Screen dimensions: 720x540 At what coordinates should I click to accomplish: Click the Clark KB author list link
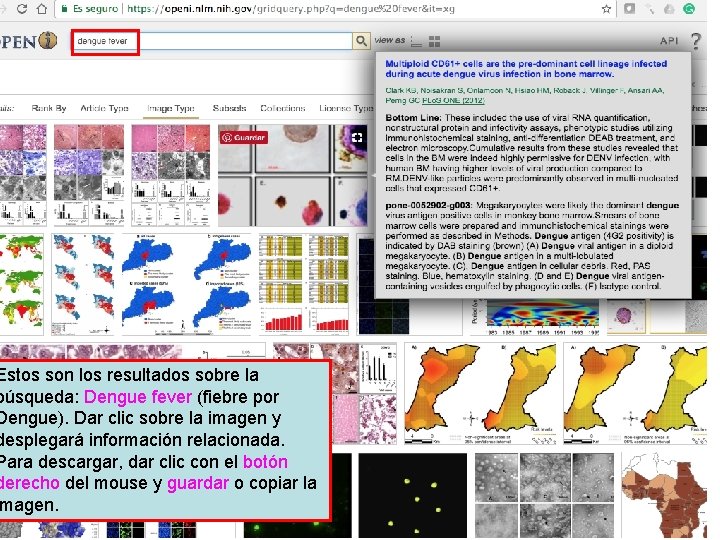(525, 95)
